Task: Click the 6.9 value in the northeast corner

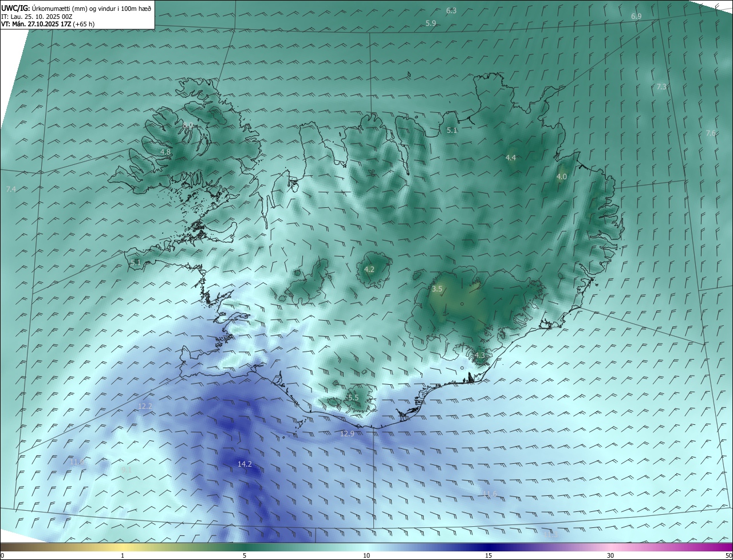Action: [636, 16]
